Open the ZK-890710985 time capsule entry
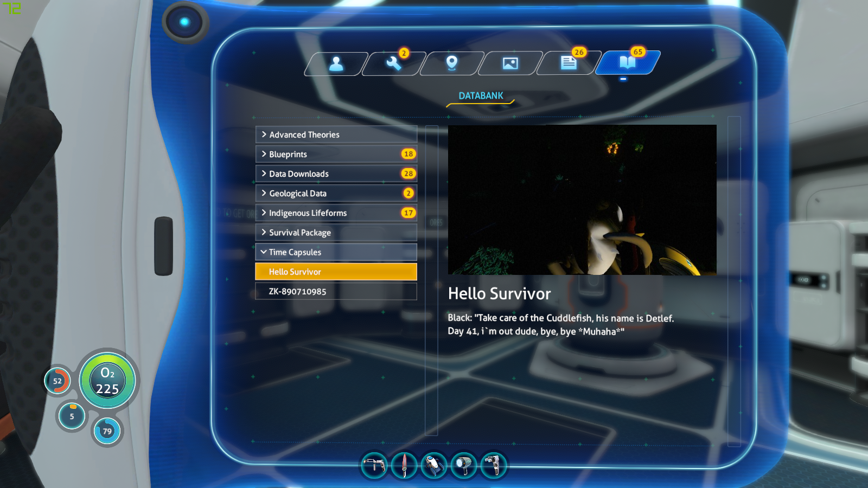The width and height of the screenshot is (868, 488). pos(336,291)
